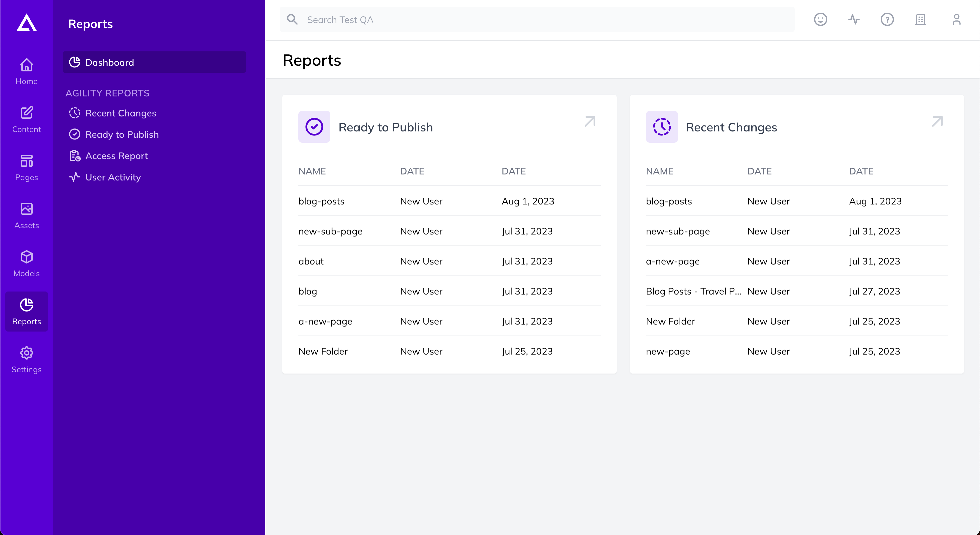Click New Folder in Recent Changes table

click(x=671, y=322)
